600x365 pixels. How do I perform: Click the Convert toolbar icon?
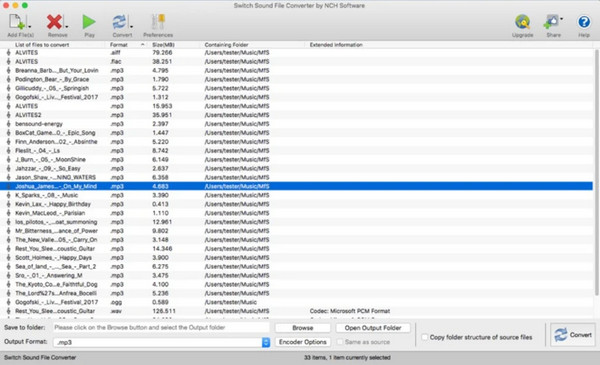pos(119,22)
